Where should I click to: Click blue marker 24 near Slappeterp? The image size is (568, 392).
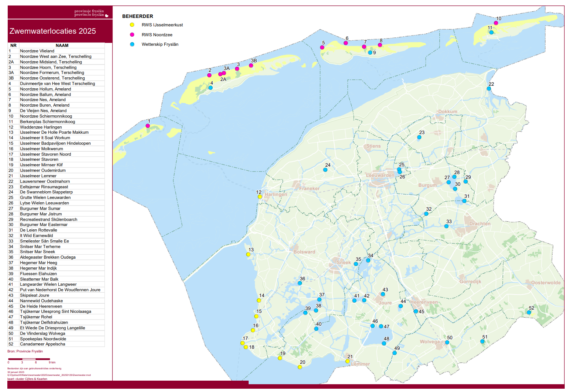[325, 170]
